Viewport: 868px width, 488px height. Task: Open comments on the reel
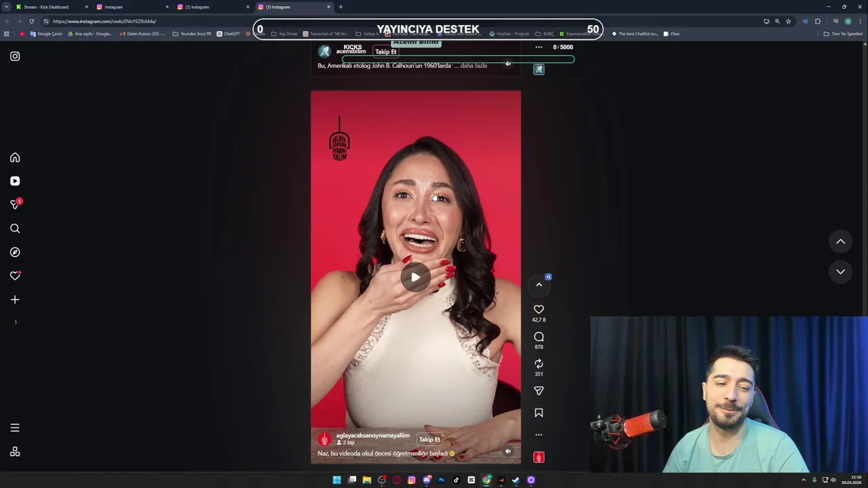point(539,337)
